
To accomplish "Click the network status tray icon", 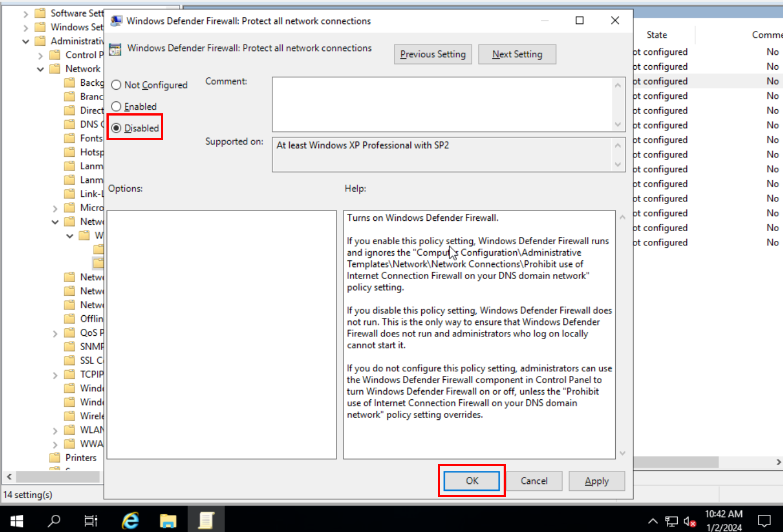I will click(x=671, y=521).
